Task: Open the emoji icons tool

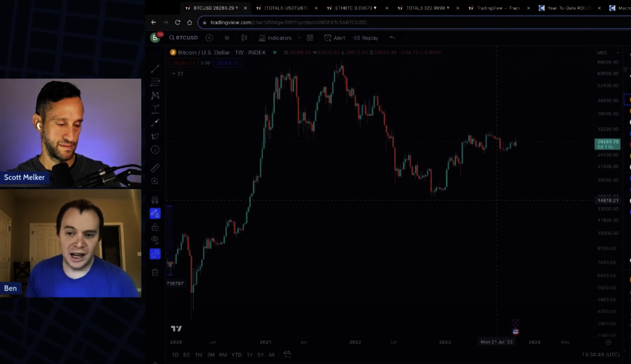Action: pyautogui.click(x=155, y=150)
